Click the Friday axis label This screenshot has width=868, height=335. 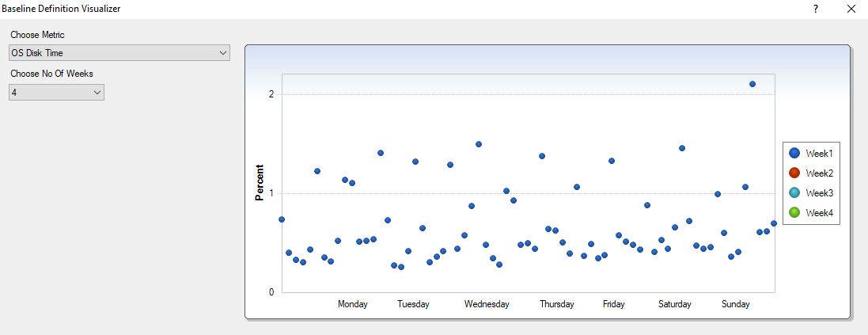[613, 304]
